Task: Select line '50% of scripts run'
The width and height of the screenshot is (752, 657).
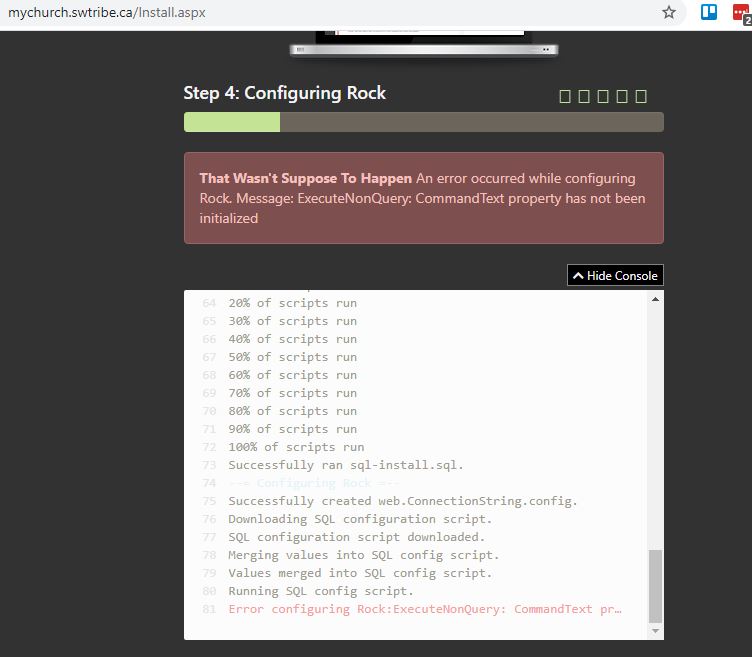Action: 293,357
